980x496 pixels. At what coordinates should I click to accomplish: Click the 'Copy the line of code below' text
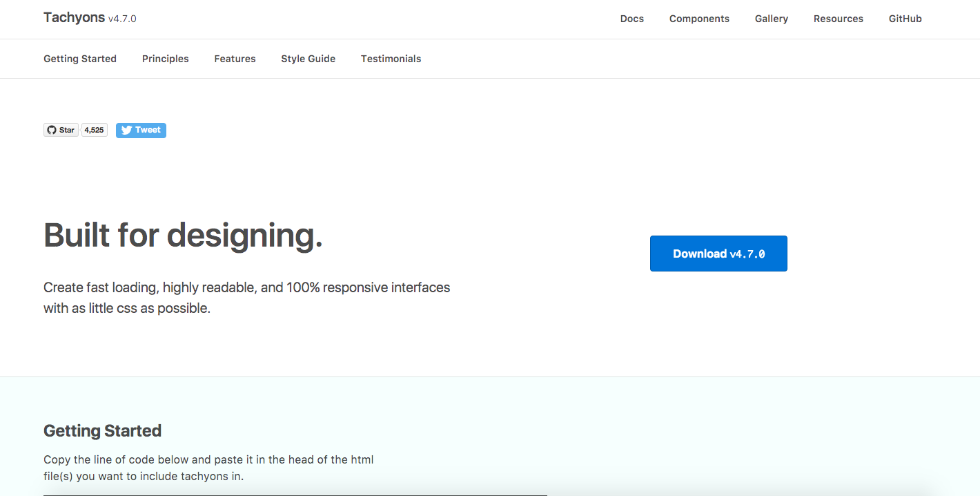208,468
